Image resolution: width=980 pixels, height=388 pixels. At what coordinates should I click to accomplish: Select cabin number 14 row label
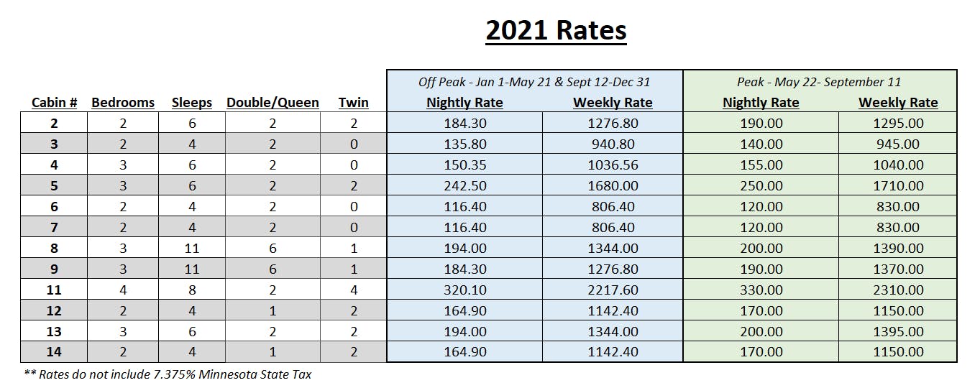click(x=54, y=353)
